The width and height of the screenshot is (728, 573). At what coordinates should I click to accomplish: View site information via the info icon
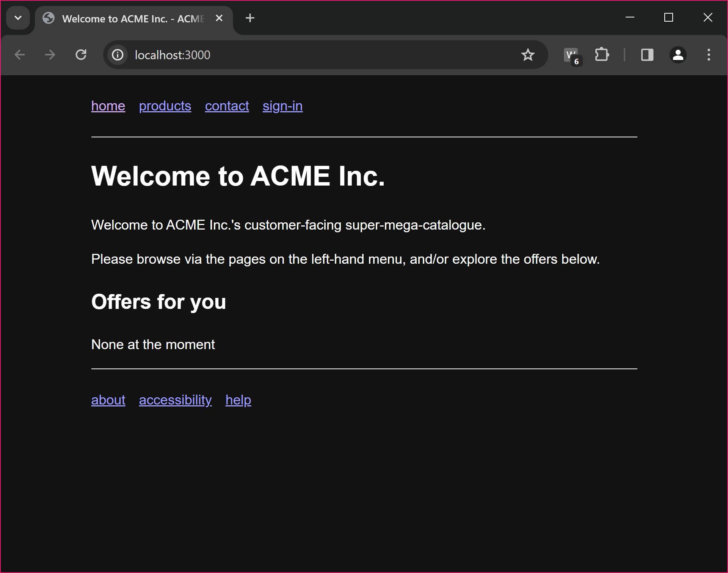click(x=117, y=55)
